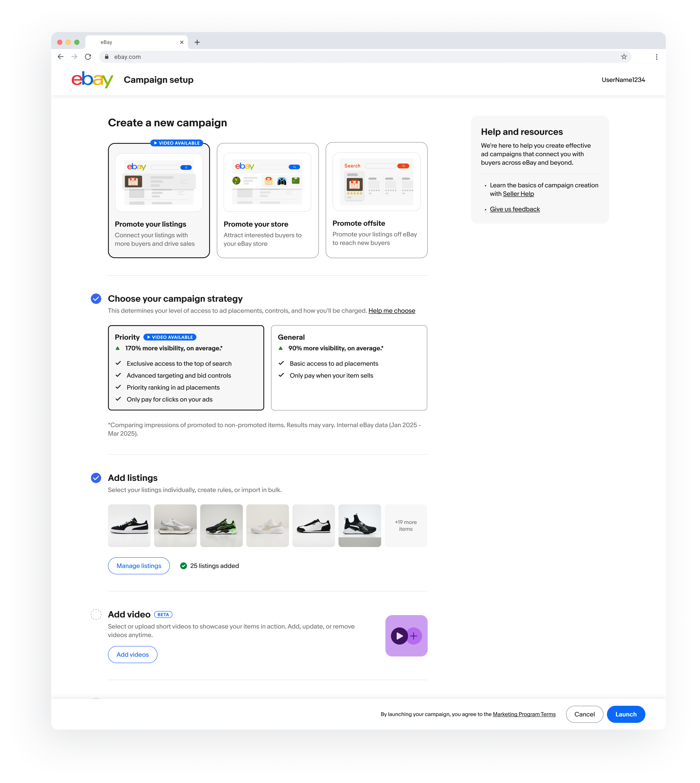The width and height of the screenshot is (700, 783).
Task: Launch the campaign
Action: point(626,714)
